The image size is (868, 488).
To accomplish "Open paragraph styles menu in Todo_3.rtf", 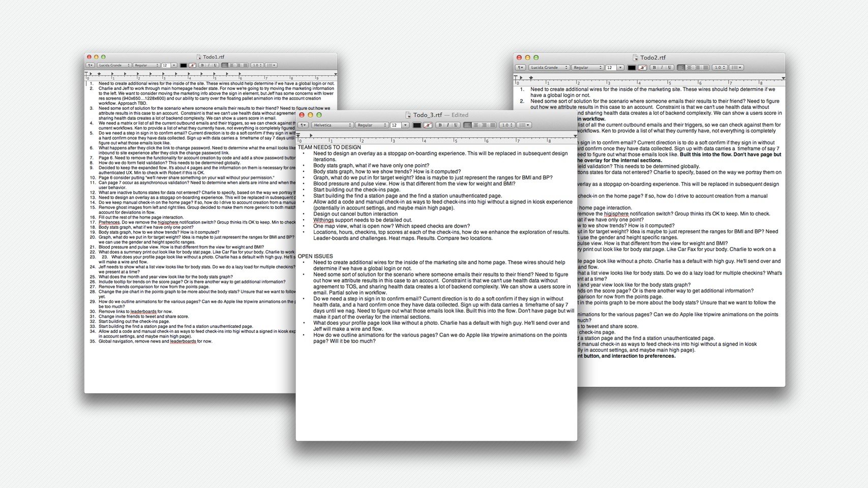I will [303, 125].
